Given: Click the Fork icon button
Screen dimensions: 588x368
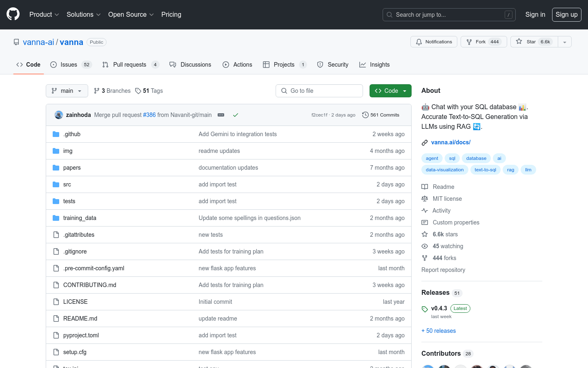Looking at the screenshot, I should pos(484,42).
